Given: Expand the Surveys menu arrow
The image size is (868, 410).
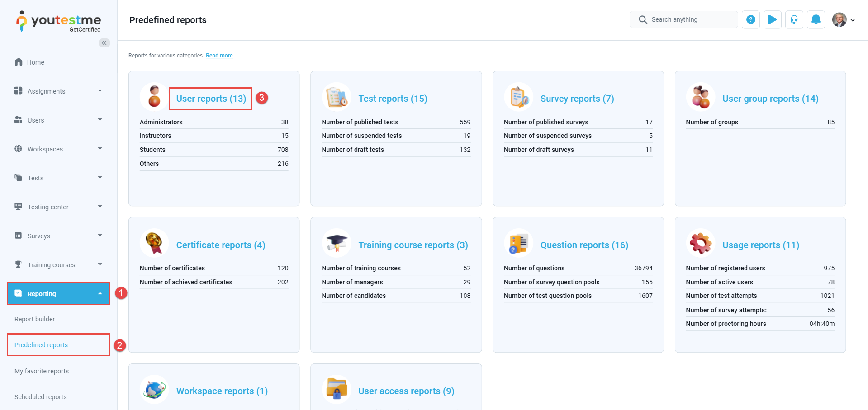Looking at the screenshot, I should click(x=100, y=236).
